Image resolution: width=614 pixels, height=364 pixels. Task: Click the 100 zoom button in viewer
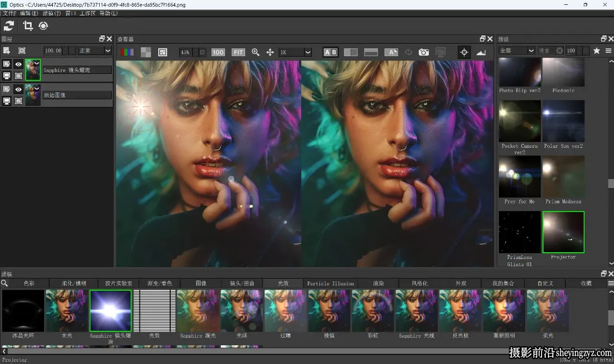click(x=218, y=52)
